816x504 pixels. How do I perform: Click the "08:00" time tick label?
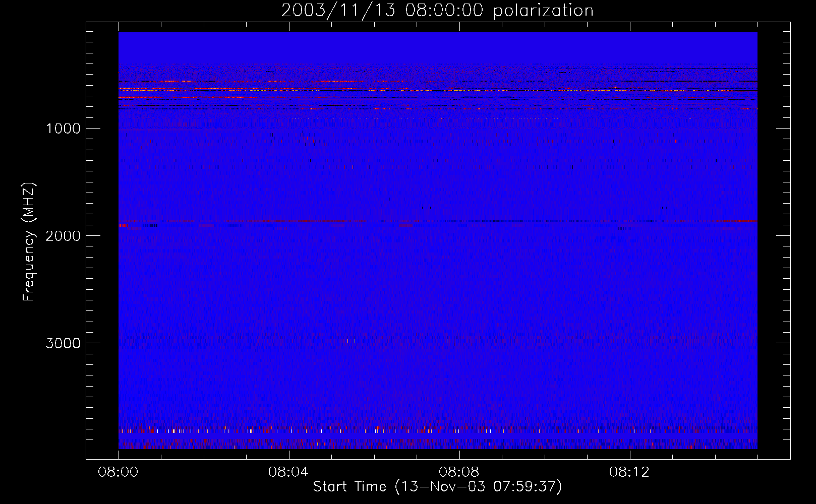118,472
